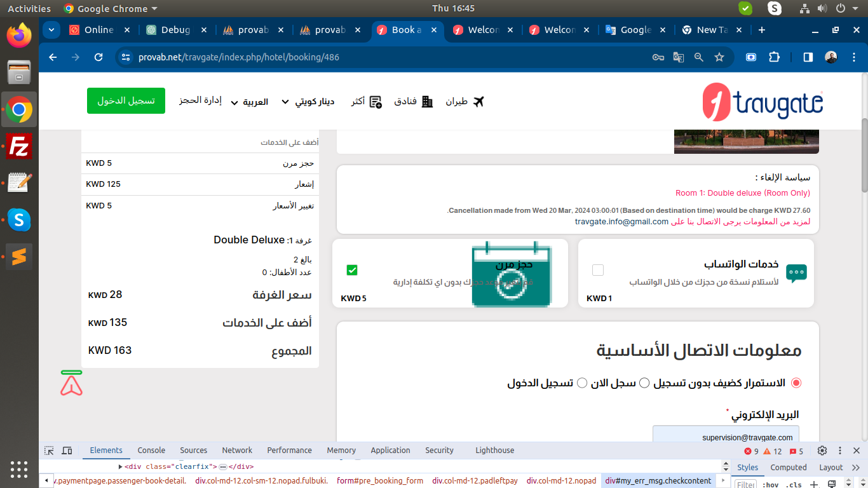Open the Chrome Extensions puzzle icon

774,57
